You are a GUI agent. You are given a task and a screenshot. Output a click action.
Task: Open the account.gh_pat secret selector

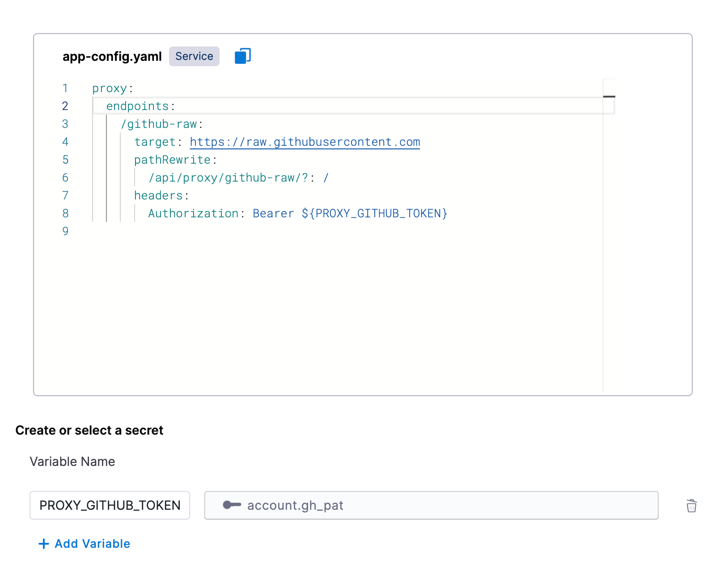tap(431, 505)
